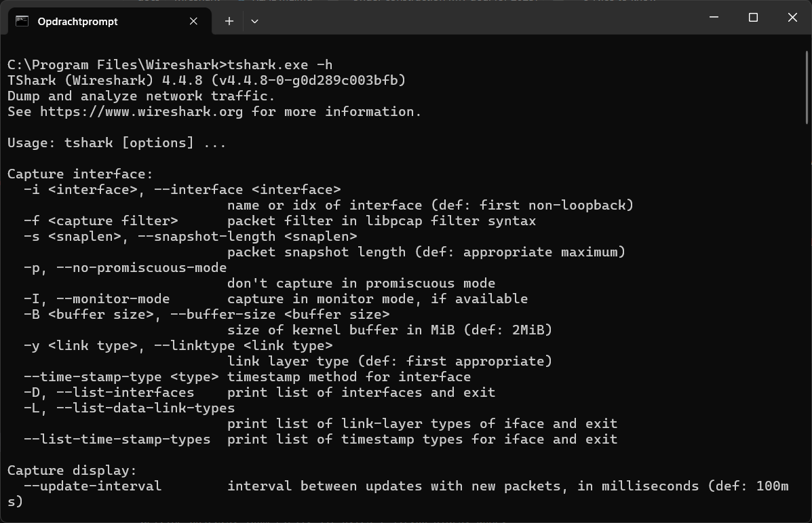
Task: Open the https://www.wireshark.org link
Action: tap(141, 112)
